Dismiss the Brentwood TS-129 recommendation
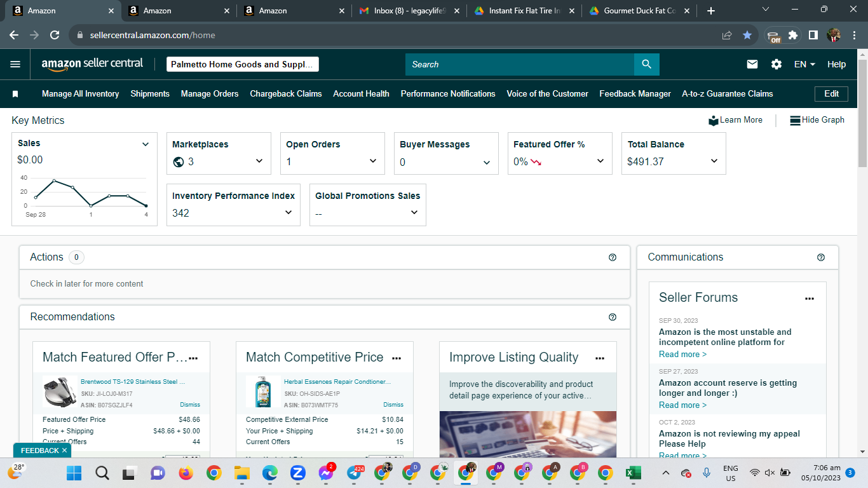The height and width of the screenshot is (488, 868). coord(190,405)
